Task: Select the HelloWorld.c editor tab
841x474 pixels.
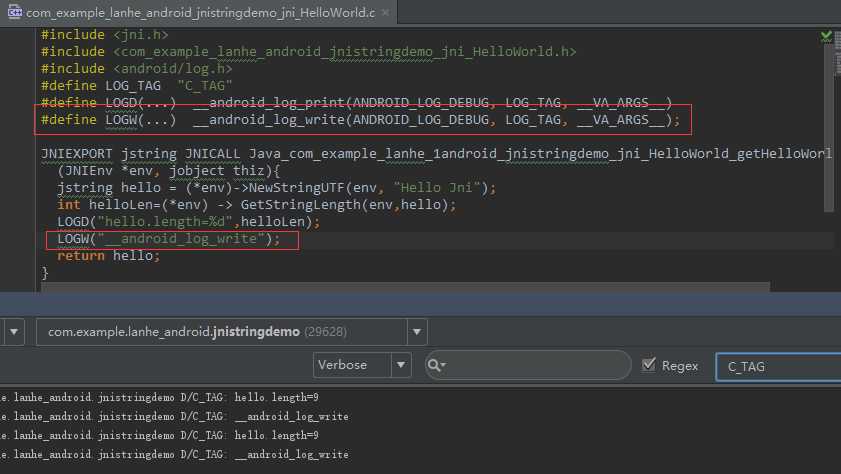Action: point(198,12)
